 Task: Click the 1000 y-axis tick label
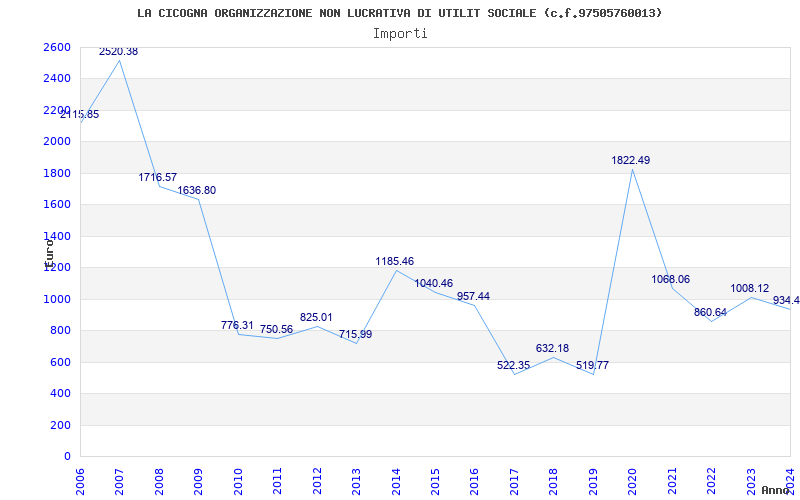click(x=58, y=299)
